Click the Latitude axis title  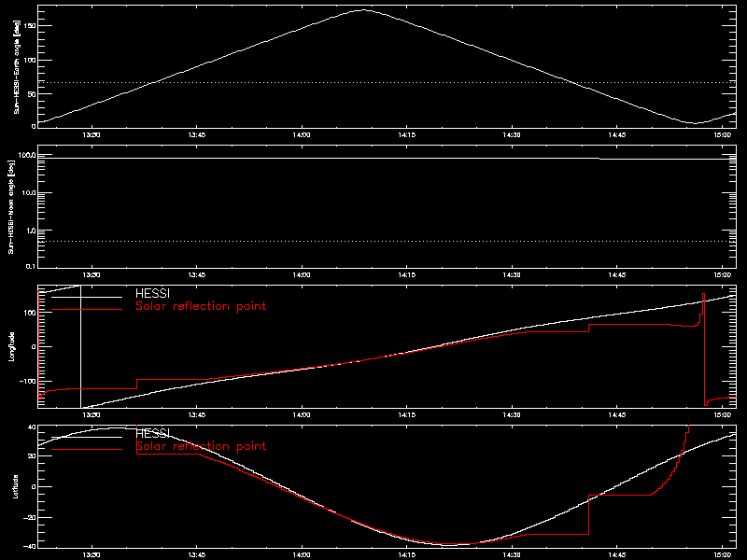click(15, 486)
